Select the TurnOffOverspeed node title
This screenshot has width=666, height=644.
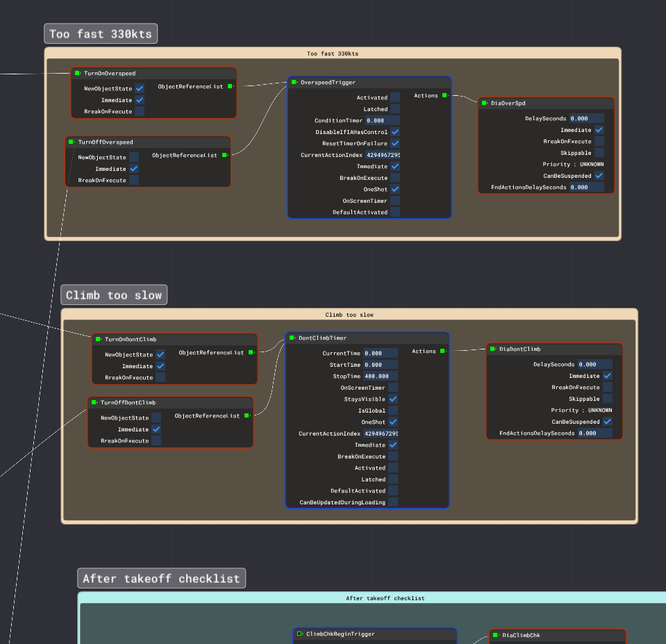pyautogui.click(x=105, y=142)
